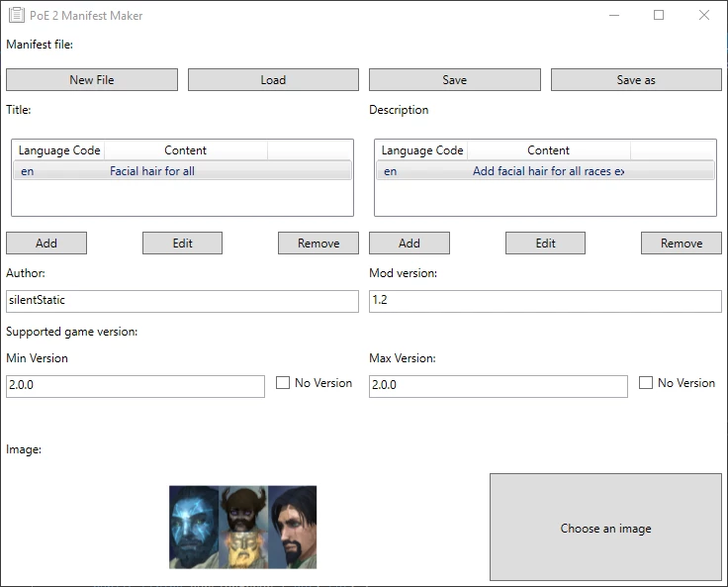Click the Title list Content header
728x587 pixels.
(x=185, y=150)
